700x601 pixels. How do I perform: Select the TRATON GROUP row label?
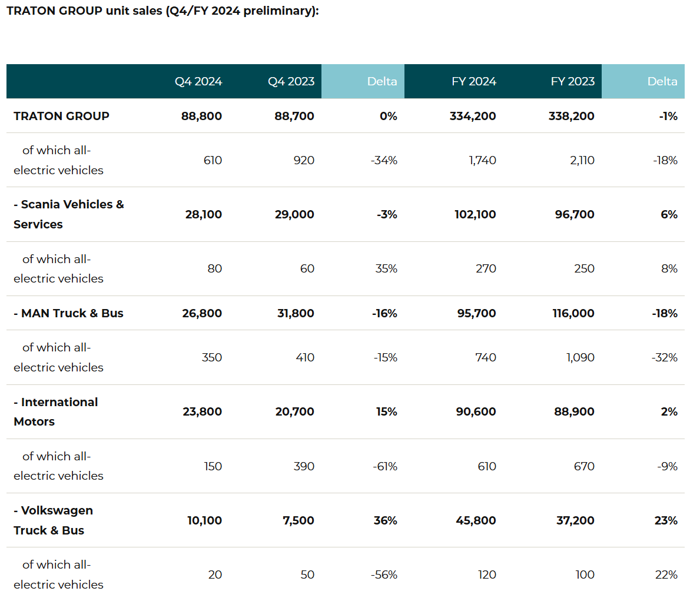click(61, 116)
